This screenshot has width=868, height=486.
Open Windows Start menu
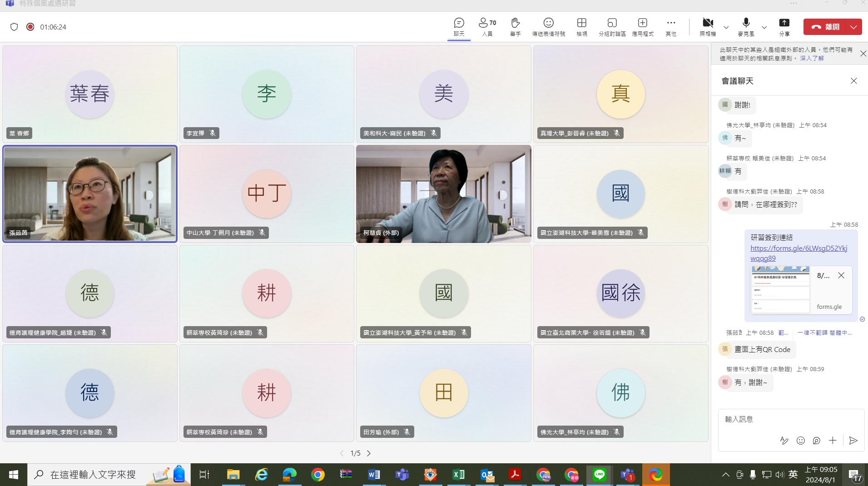pos(13,475)
